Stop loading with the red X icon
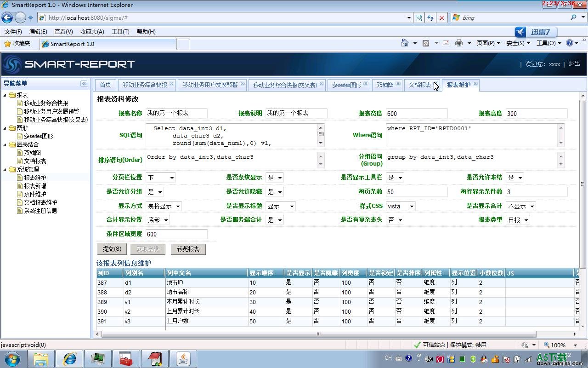This screenshot has width=588, height=368. tap(442, 17)
